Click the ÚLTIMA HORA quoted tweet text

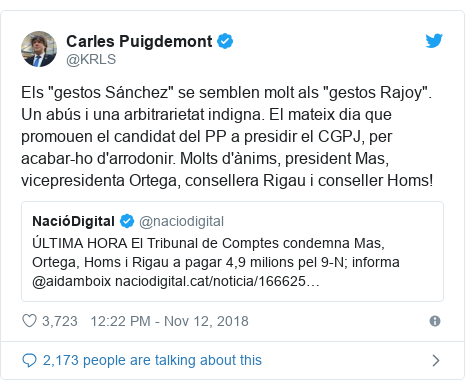pos(216,262)
